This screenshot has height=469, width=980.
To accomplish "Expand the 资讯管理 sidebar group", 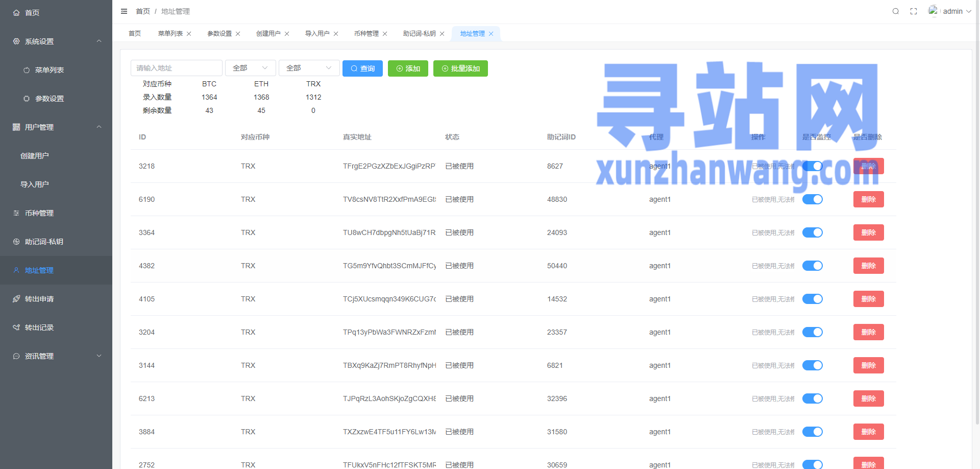I will [x=99, y=356].
